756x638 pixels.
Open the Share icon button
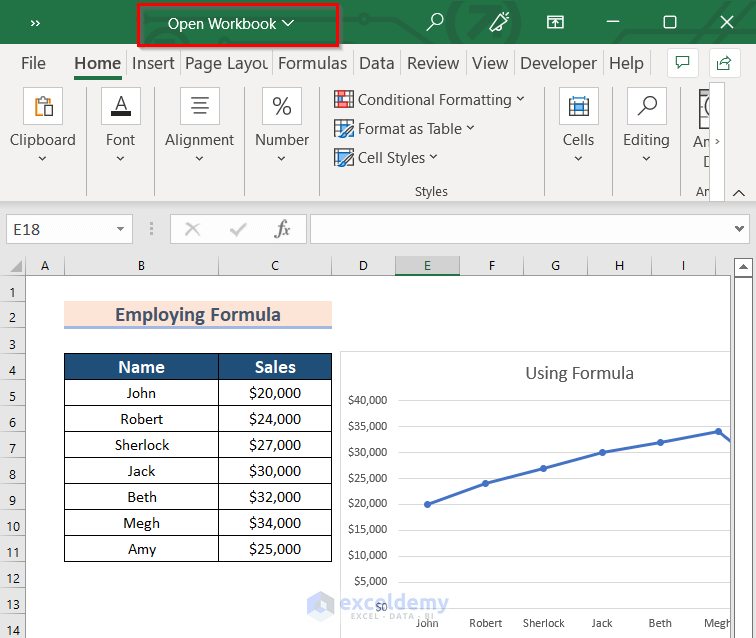click(723, 63)
